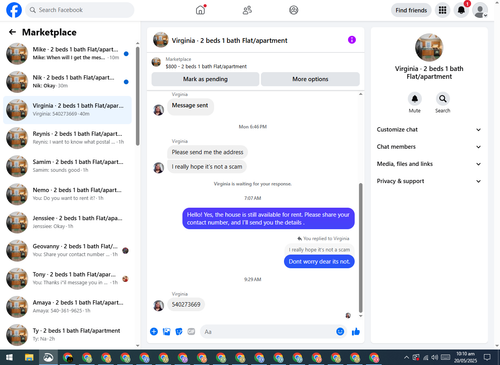Go back using Marketplace arrow
500x365 pixels.
point(12,32)
